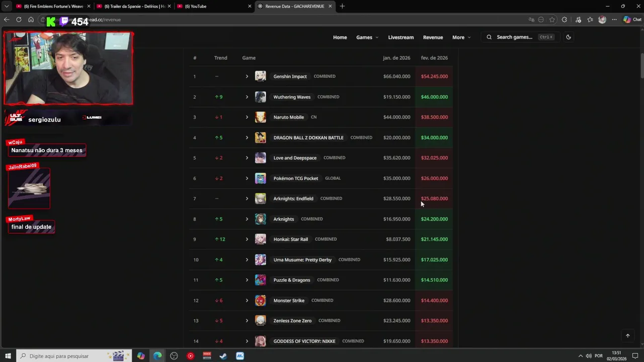Click Wuthering Waves' $46.000.000 value
This screenshot has height=362, width=644.
pos(434,97)
